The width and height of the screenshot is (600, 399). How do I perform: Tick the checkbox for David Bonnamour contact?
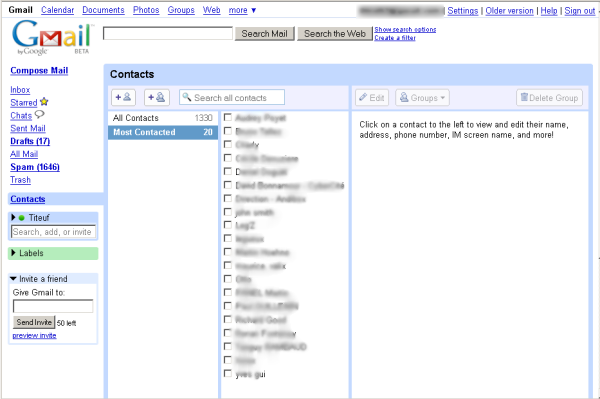click(x=228, y=185)
